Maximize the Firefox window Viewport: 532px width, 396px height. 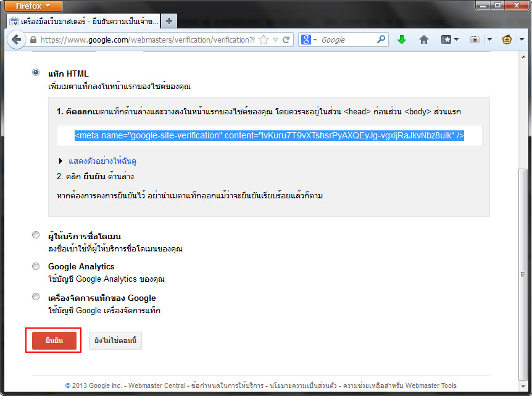point(497,6)
